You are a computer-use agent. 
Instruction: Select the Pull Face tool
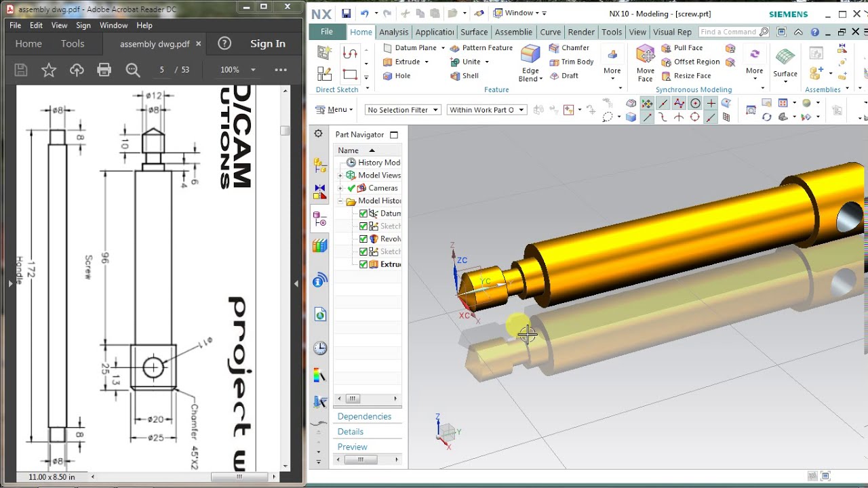[x=682, y=48]
